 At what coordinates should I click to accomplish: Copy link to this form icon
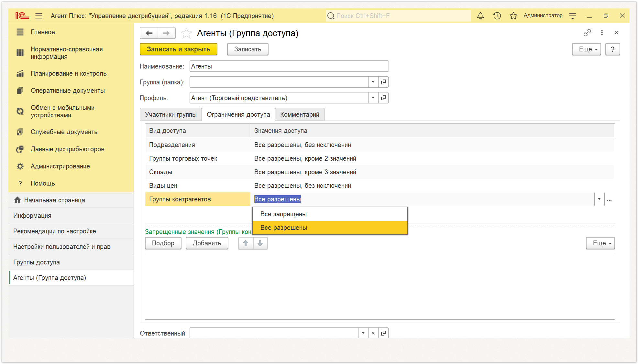[x=587, y=33]
